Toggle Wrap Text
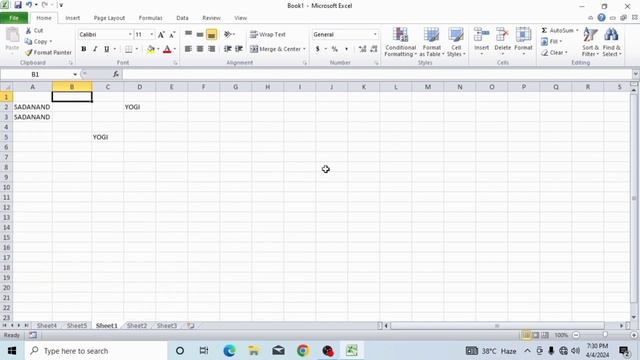Screen dimensions: 640x360 [x=268, y=35]
